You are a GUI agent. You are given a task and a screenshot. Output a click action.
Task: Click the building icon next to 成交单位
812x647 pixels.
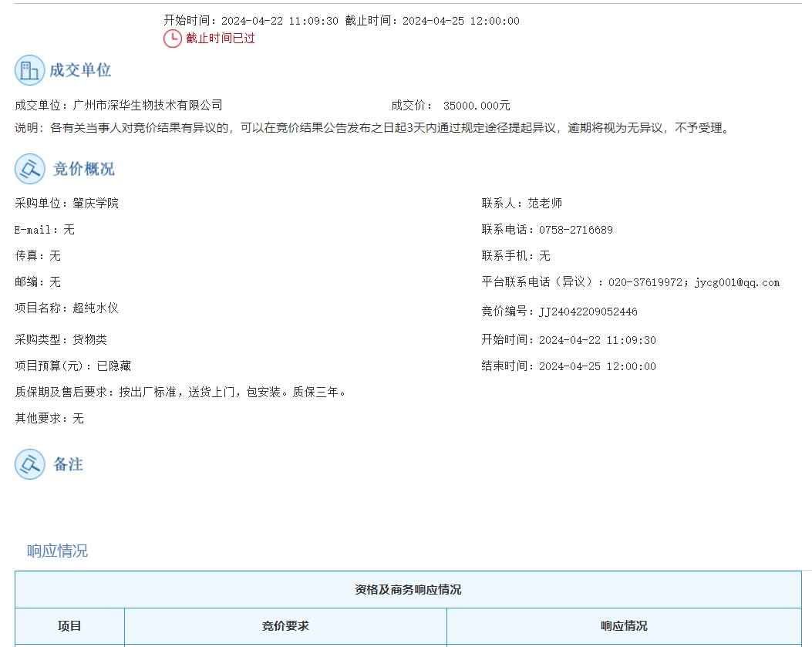[x=29, y=70]
